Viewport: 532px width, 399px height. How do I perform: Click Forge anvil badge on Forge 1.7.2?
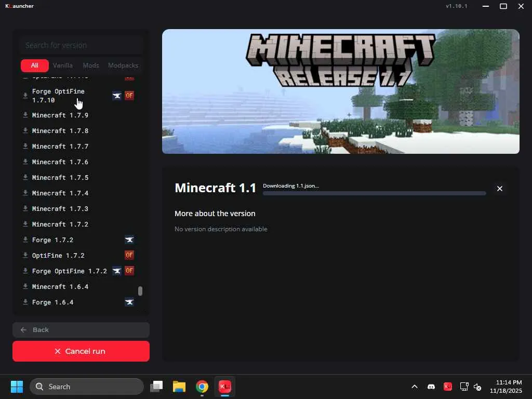click(x=129, y=240)
